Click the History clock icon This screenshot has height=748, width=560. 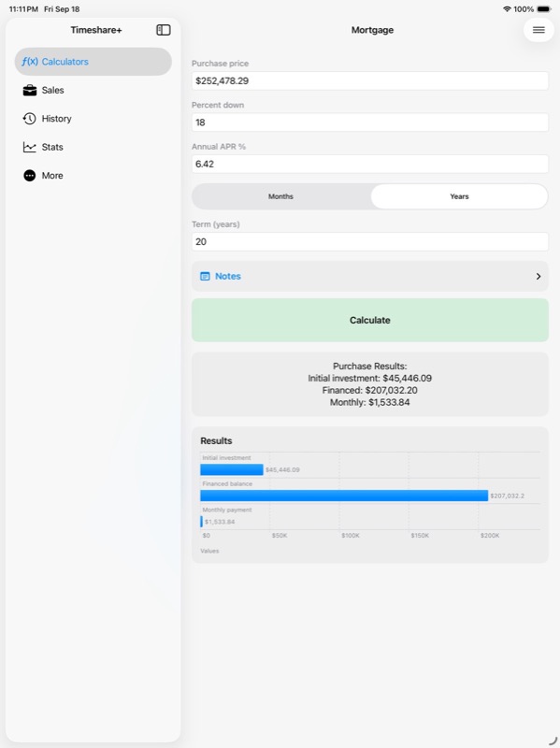click(x=30, y=119)
